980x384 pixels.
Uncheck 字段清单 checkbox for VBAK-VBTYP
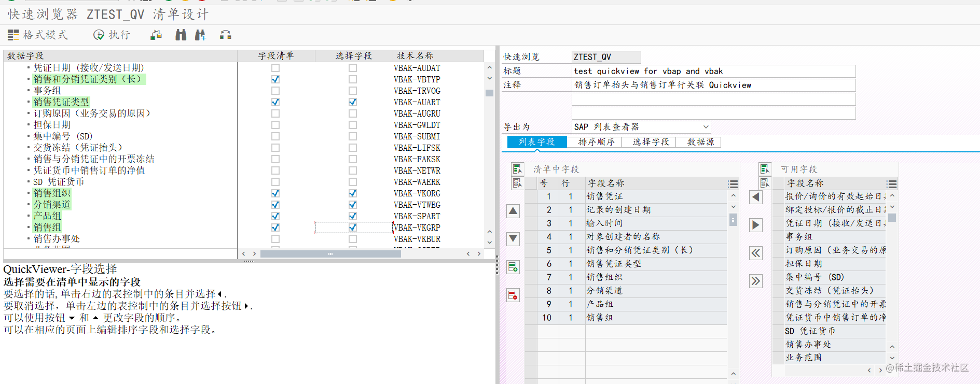pyautogui.click(x=275, y=79)
